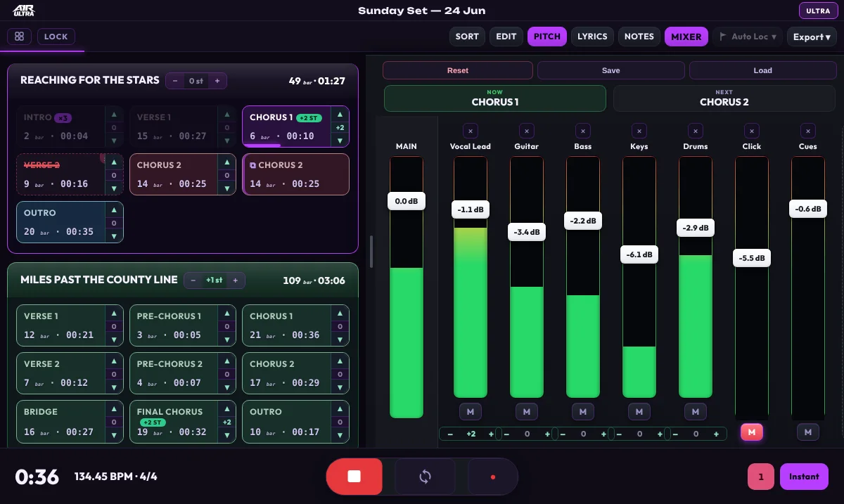The image size is (844, 504).
Task: Lower pitch of Chorus 1 in Reaching for the Stars
Action: coord(340,139)
